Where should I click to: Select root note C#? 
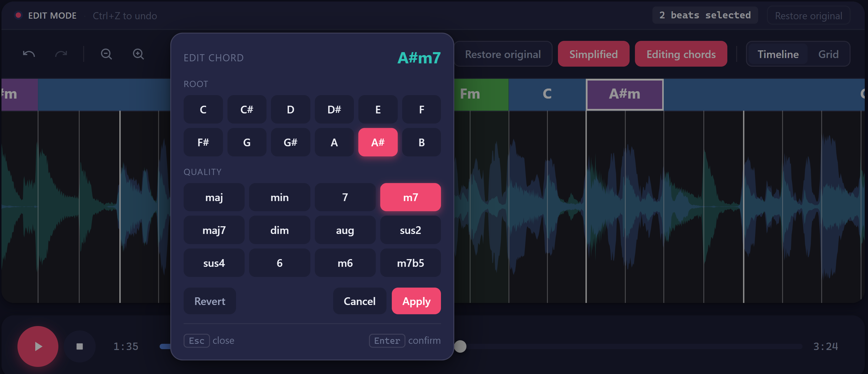247,110
